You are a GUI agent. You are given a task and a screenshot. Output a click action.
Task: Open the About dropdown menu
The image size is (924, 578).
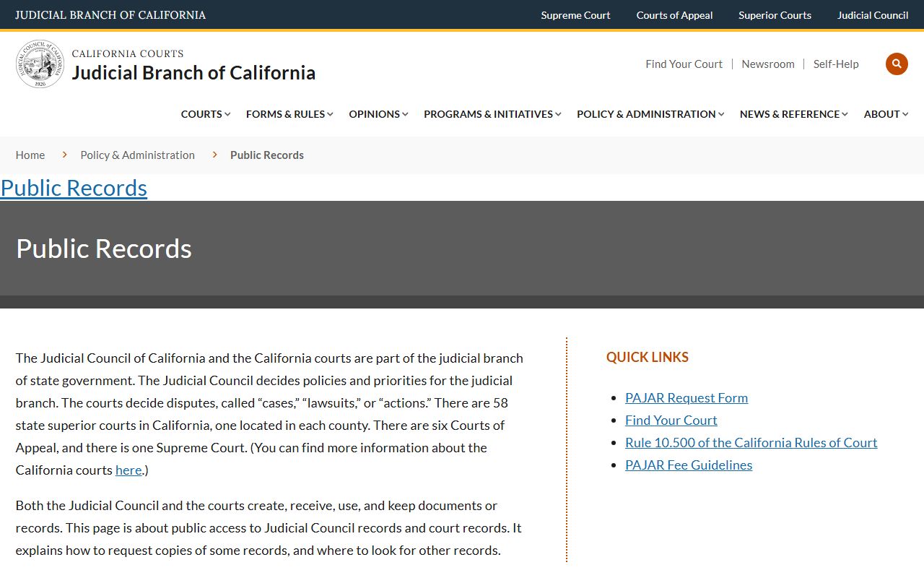pyautogui.click(x=886, y=114)
